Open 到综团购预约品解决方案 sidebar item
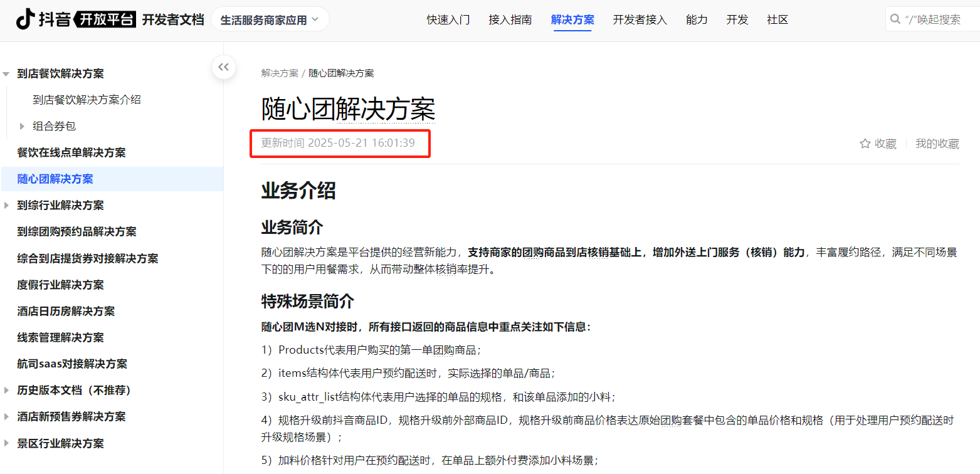 pos(76,231)
